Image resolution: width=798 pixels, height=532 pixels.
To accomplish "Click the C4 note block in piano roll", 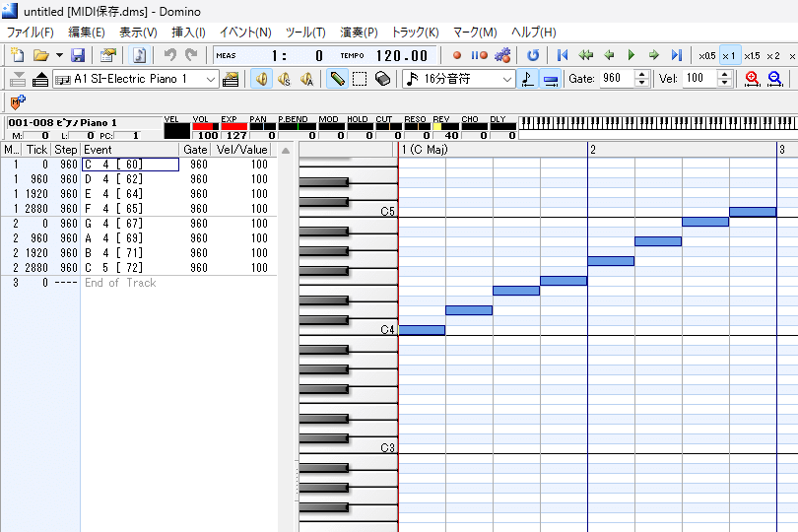I will point(422,330).
